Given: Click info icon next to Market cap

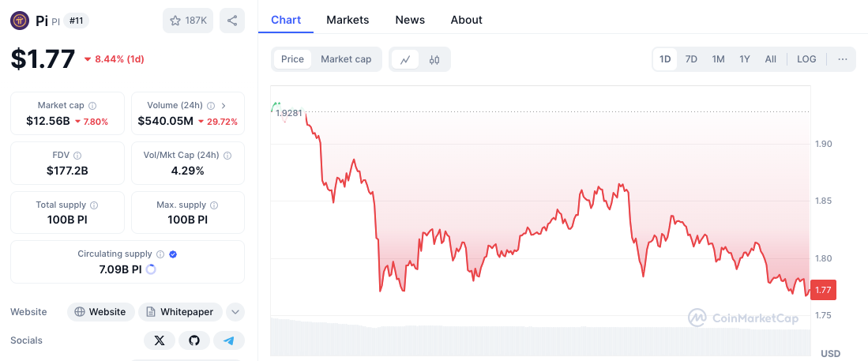Looking at the screenshot, I should [x=92, y=105].
